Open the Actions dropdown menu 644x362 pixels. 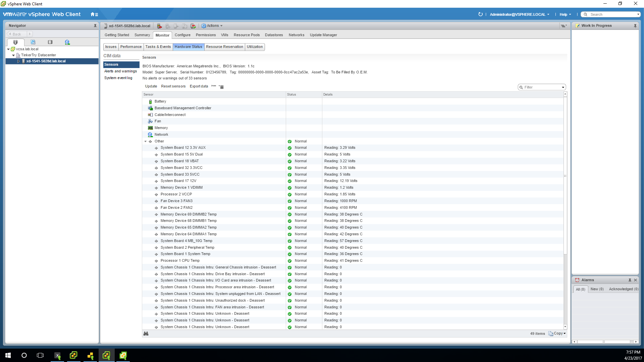tap(212, 26)
